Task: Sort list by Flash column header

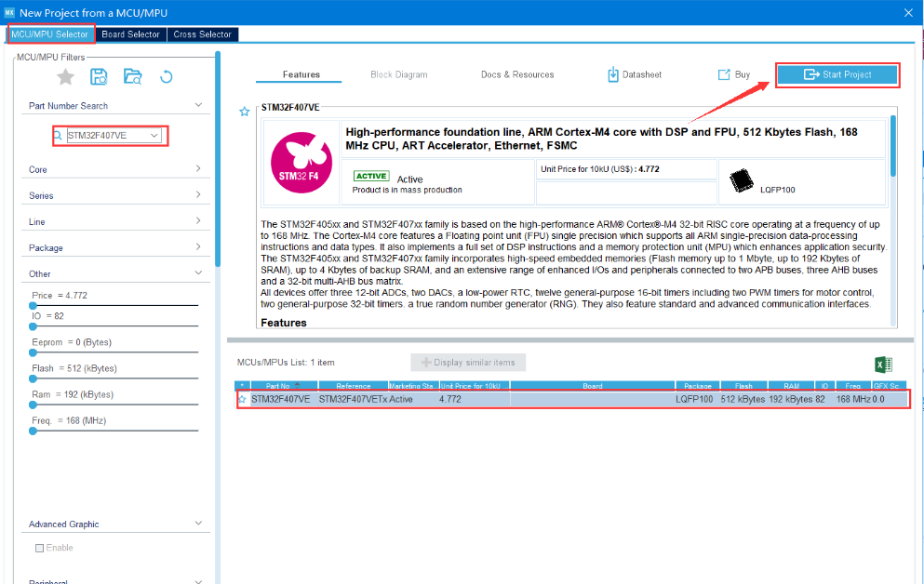Action: 743,386
